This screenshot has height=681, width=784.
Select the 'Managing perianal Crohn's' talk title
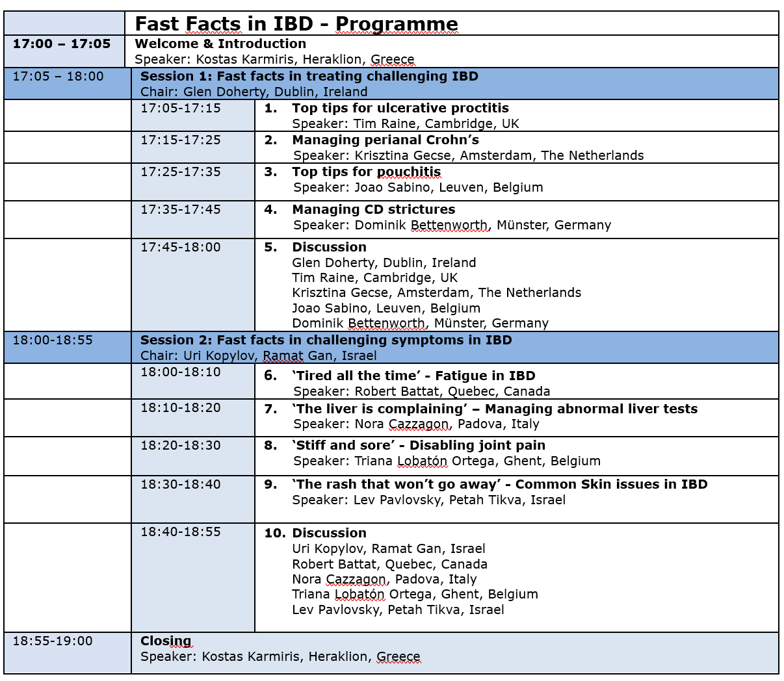[385, 140]
